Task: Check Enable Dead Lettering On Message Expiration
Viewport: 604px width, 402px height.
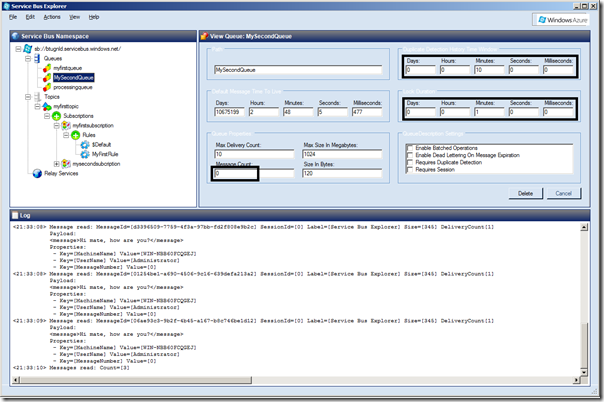Action: pyautogui.click(x=409, y=155)
